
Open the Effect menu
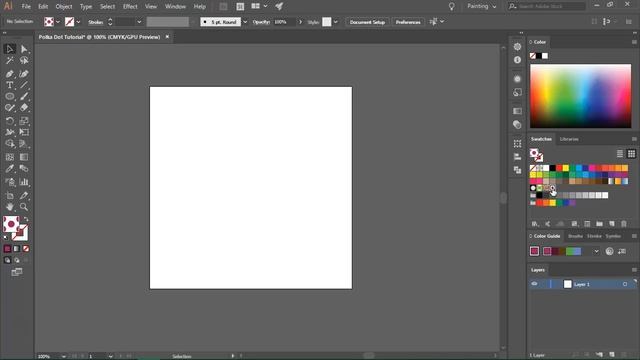[130, 7]
